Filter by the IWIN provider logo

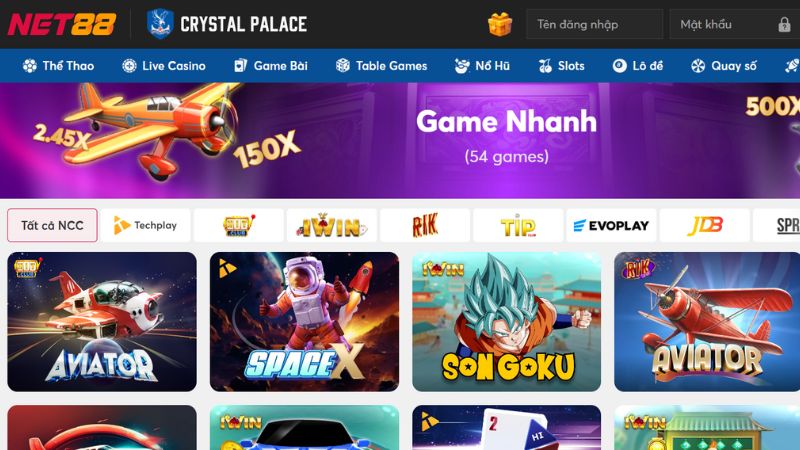pos(332,225)
